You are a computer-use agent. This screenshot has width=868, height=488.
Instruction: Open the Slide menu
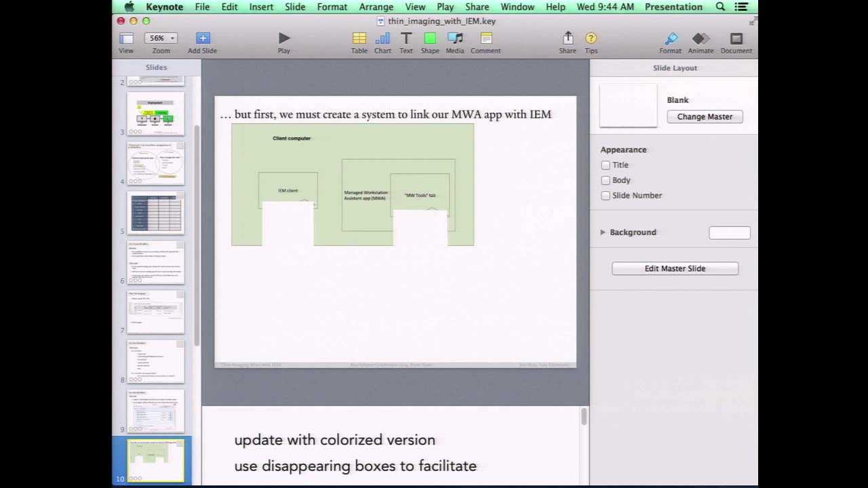(295, 7)
